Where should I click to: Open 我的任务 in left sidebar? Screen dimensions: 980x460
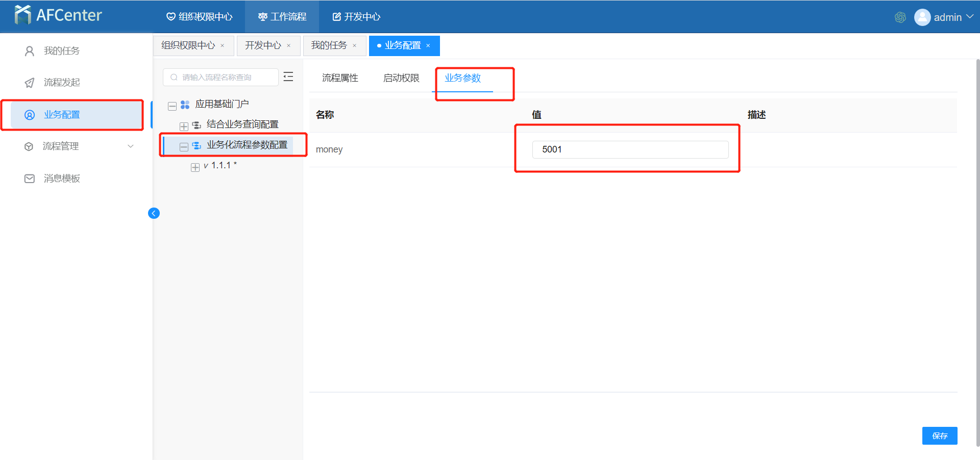tap(61, 51)
